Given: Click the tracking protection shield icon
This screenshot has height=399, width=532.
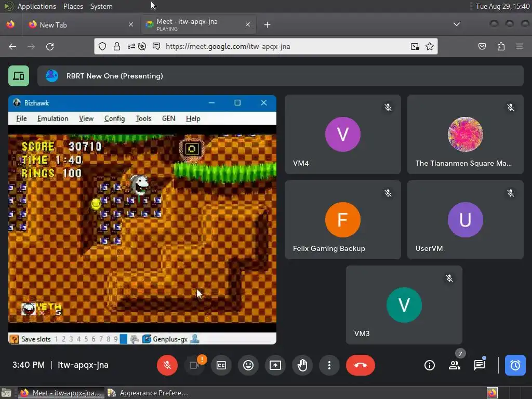Looking at the screenshot, I should [102, 46].
